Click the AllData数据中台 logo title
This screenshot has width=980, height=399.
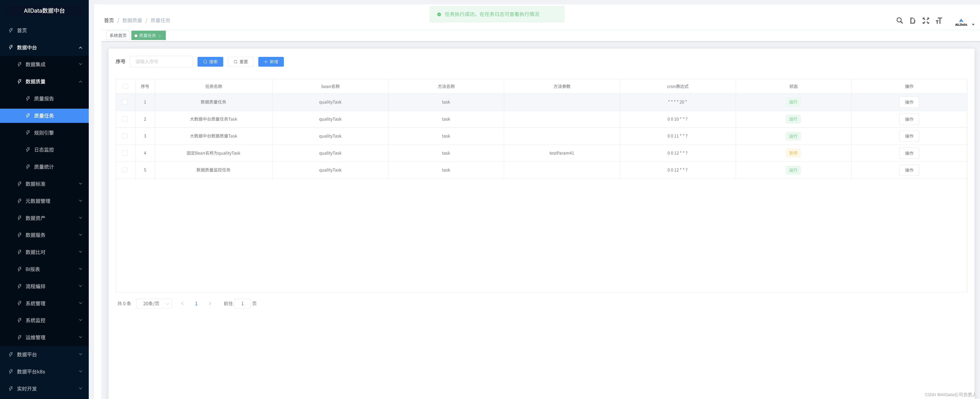(44, 11)
